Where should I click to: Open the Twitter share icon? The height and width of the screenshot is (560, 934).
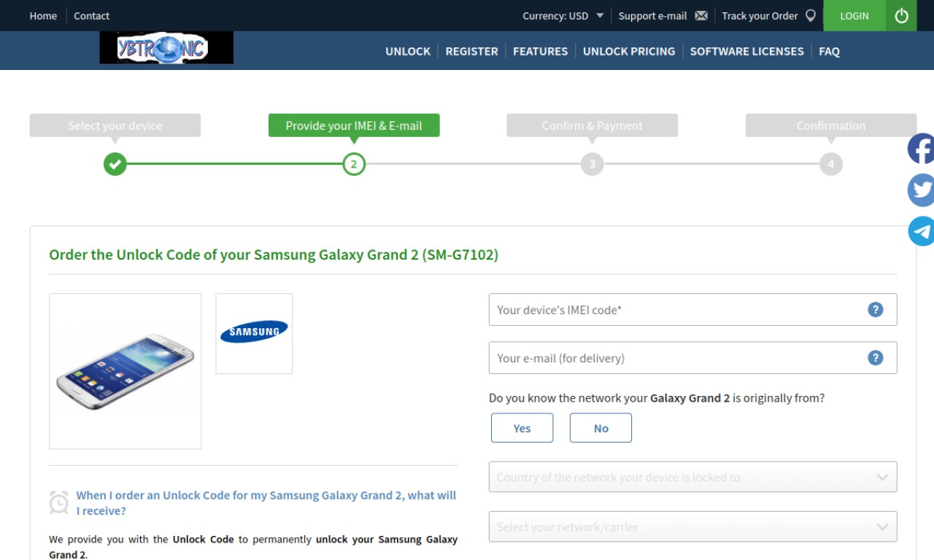pyautogui.click(x=921, y=190)
